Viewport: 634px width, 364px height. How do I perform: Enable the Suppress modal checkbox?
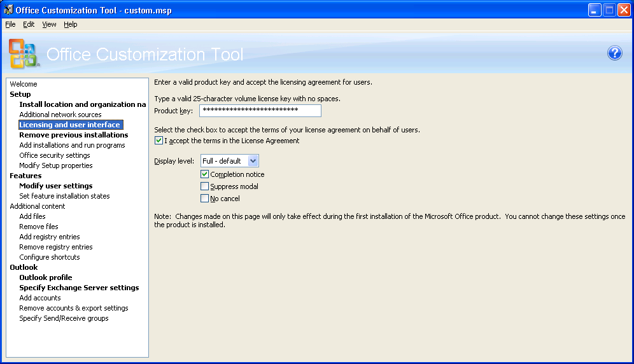click(204, 186)
